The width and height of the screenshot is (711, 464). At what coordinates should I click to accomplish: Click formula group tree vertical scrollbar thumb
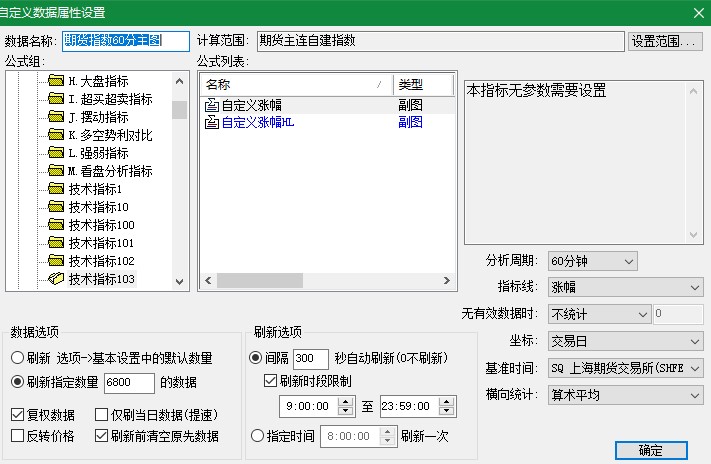tap(180, 110)
